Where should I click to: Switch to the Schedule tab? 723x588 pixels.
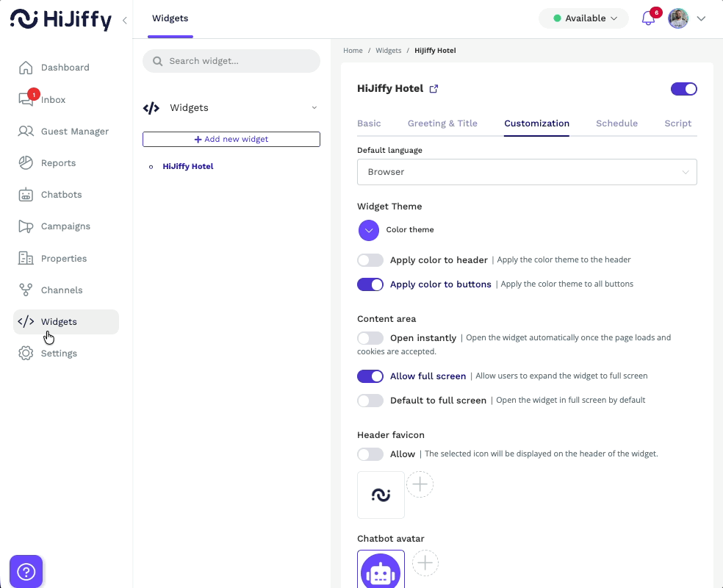coord(616,123)
